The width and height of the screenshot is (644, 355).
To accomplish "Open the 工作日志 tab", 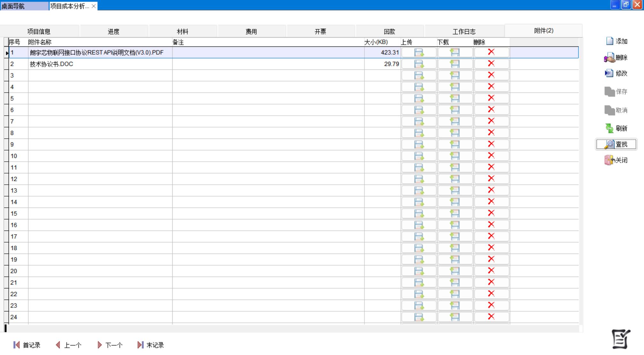I will click(x=464, y=32).
